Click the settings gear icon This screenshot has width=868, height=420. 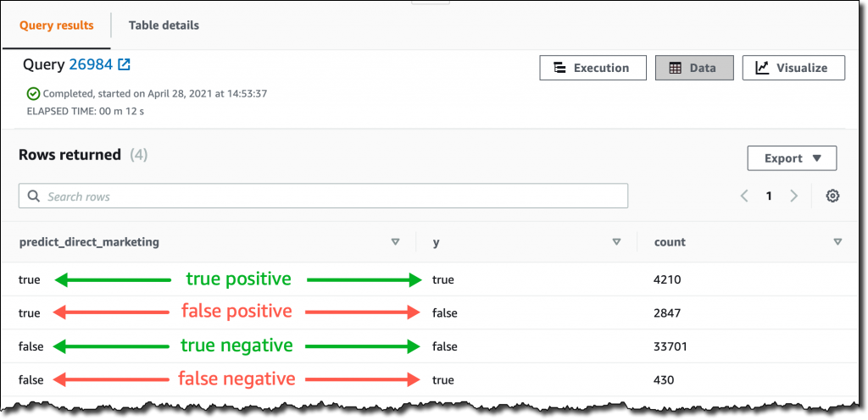coord(832,196)
